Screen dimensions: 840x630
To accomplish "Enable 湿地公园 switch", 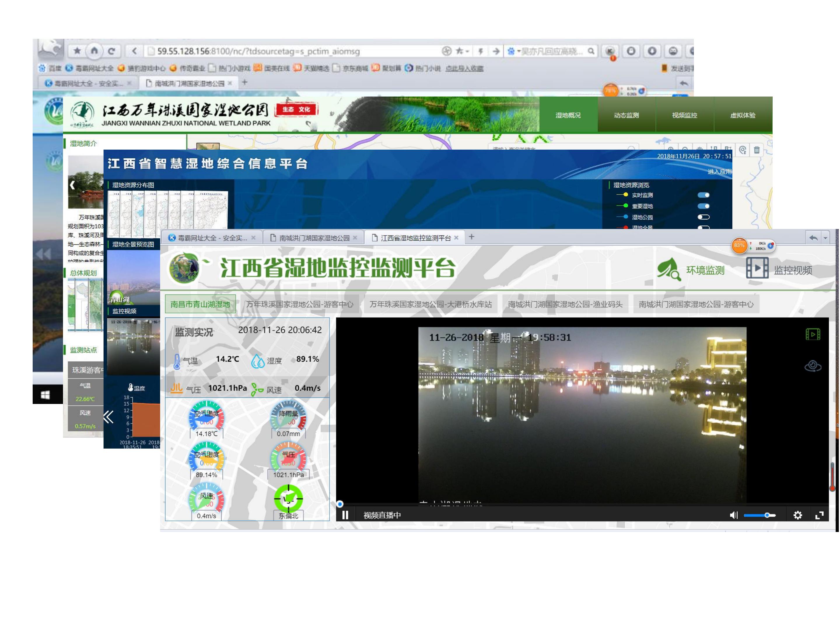I will pyautogui.click(x=703, y=217).
